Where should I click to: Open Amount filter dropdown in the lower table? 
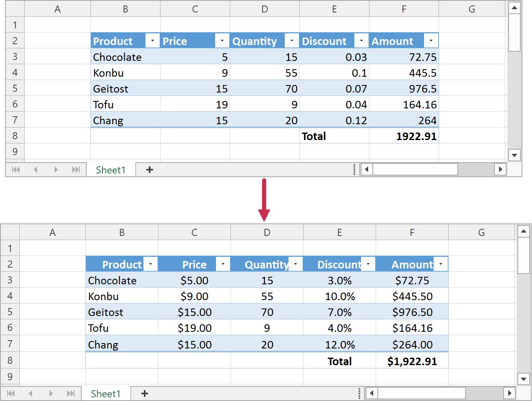tap(441, 264)
